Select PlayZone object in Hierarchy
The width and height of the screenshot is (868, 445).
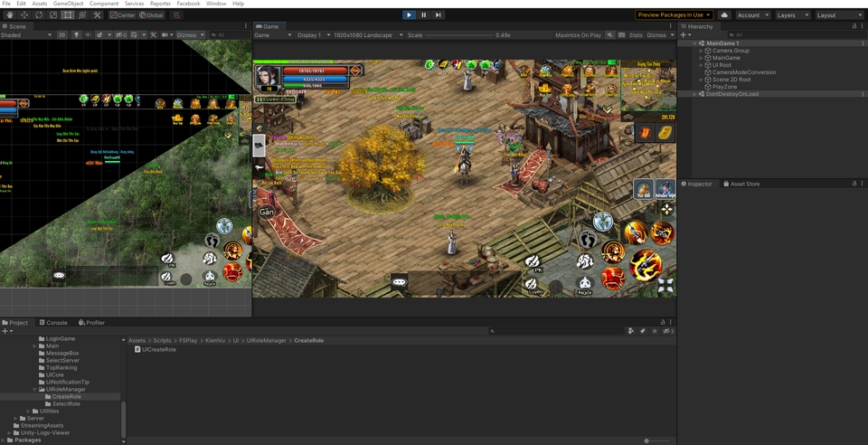tap(724, 87)
